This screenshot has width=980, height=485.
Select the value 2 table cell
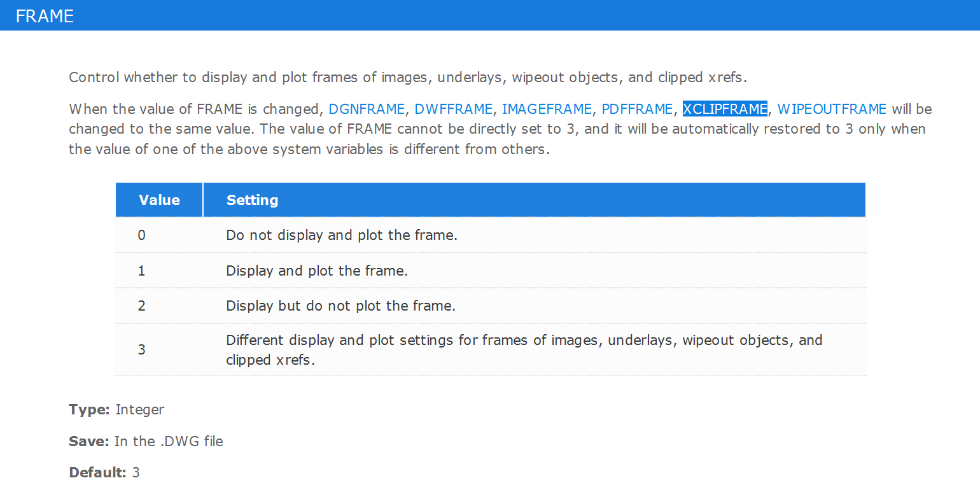click(x=141, y=306)
